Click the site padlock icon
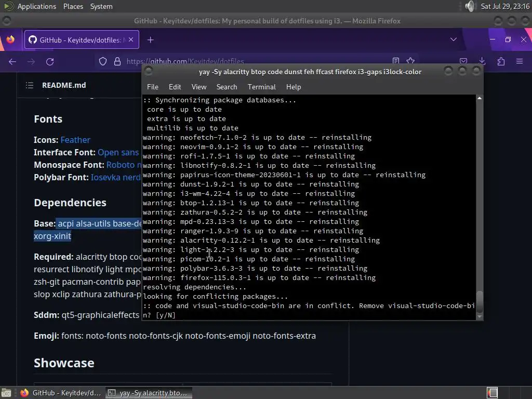Image resolution: width=532 pixels, height=399 pixels. pyautogui.click(x=117, y=61)
